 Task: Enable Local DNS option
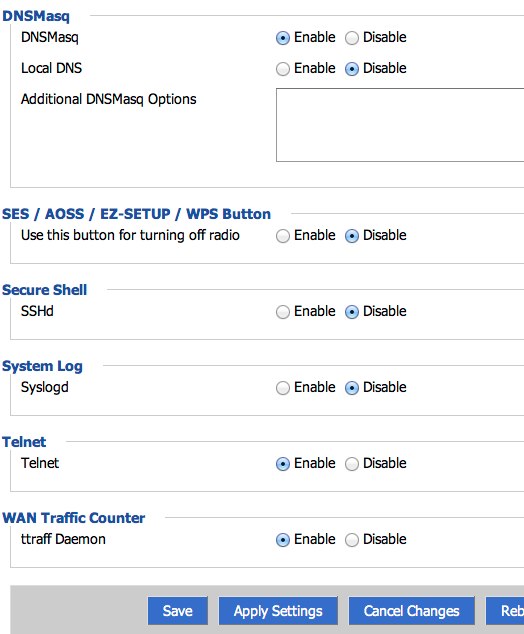point(283,69)
